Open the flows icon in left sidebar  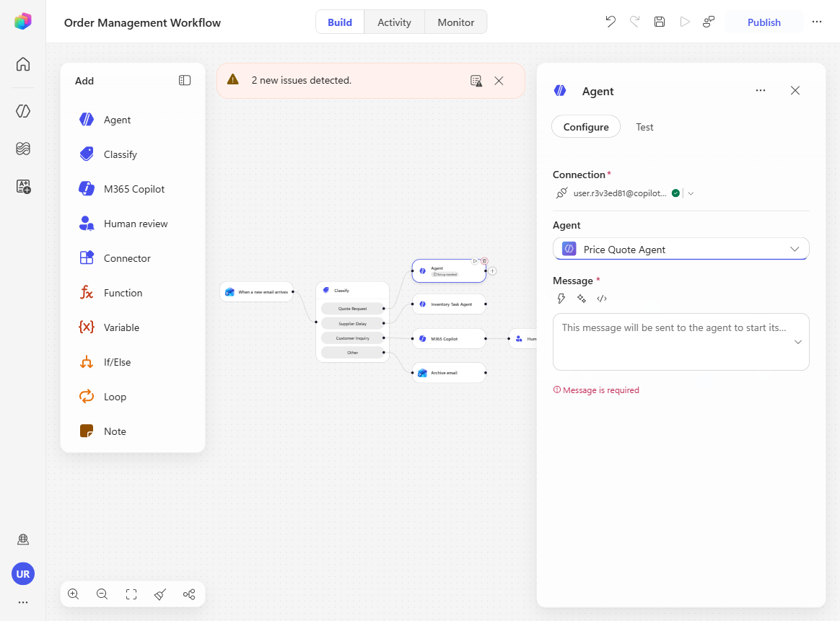[x=23, y=149]
